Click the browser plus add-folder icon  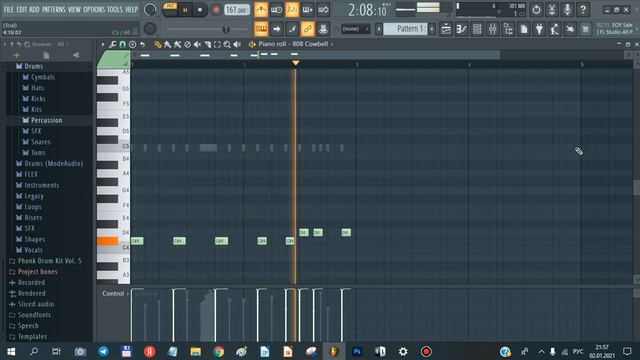pyautogui.click(x=17, y=55)
